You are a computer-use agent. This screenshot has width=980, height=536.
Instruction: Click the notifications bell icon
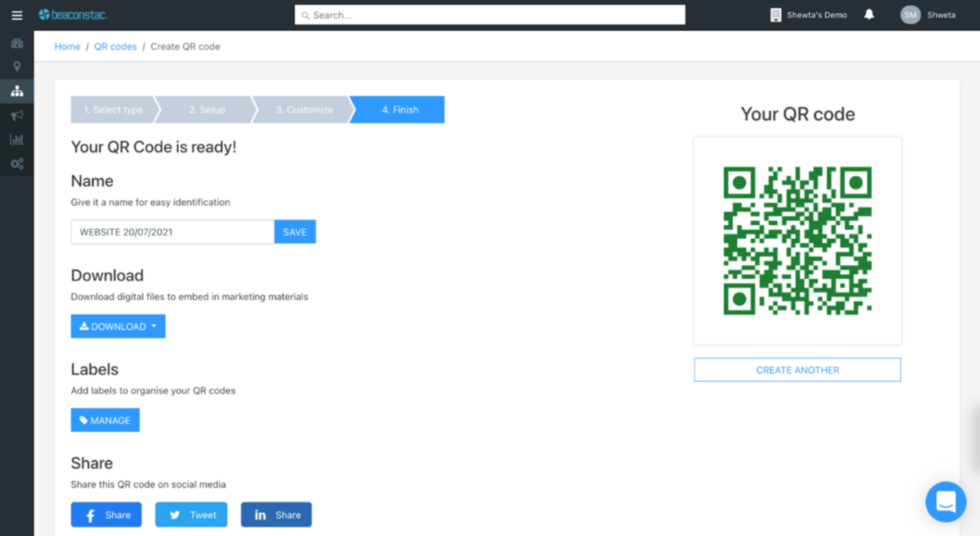pyautogui.click(x=869, y=15)
